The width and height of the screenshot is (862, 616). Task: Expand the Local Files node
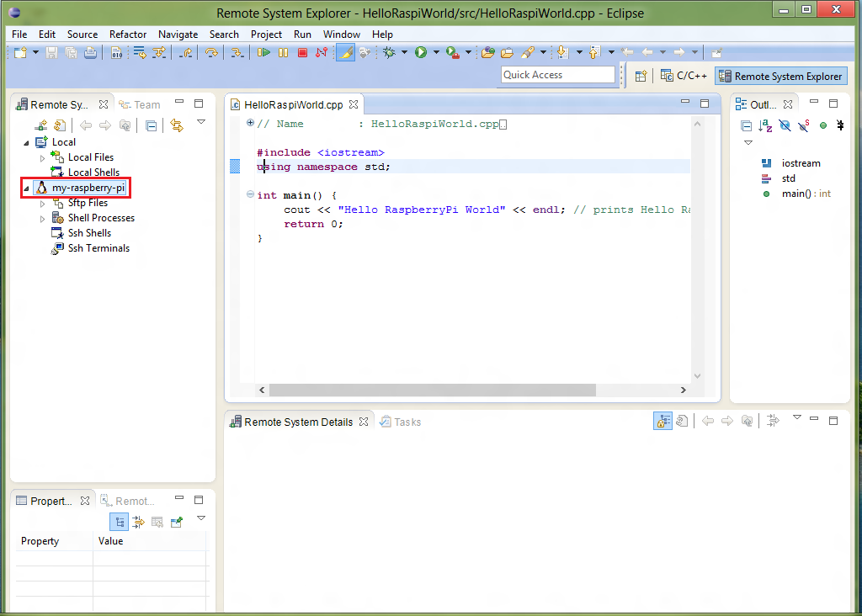click(x=42, y=158)
